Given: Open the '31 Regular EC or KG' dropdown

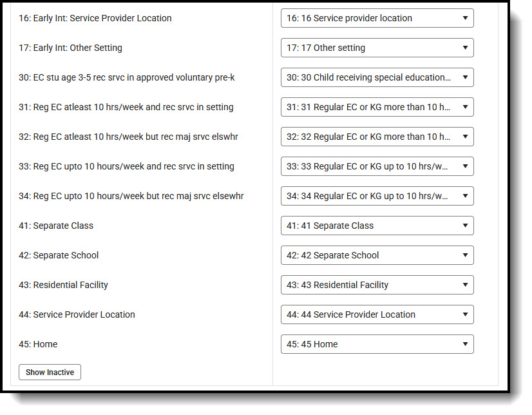Looking at the screenshot, I should click(x=377, y=107).
